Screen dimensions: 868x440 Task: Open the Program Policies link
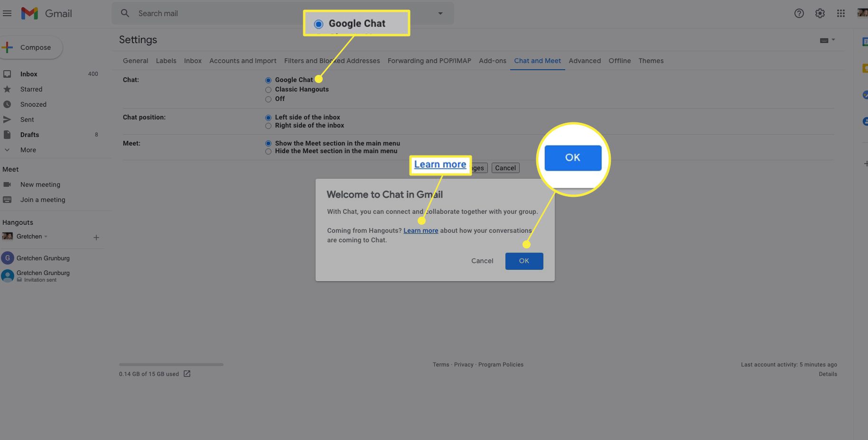501,365
